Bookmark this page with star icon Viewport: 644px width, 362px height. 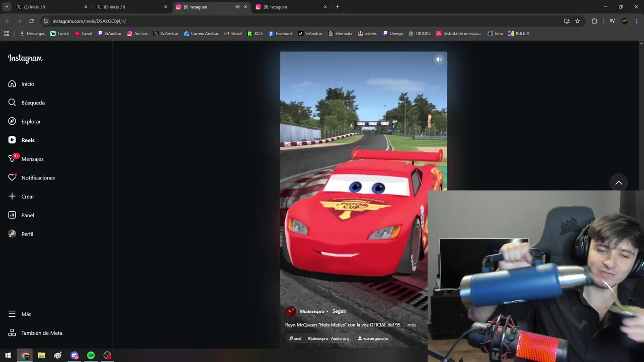pos(578,21)
